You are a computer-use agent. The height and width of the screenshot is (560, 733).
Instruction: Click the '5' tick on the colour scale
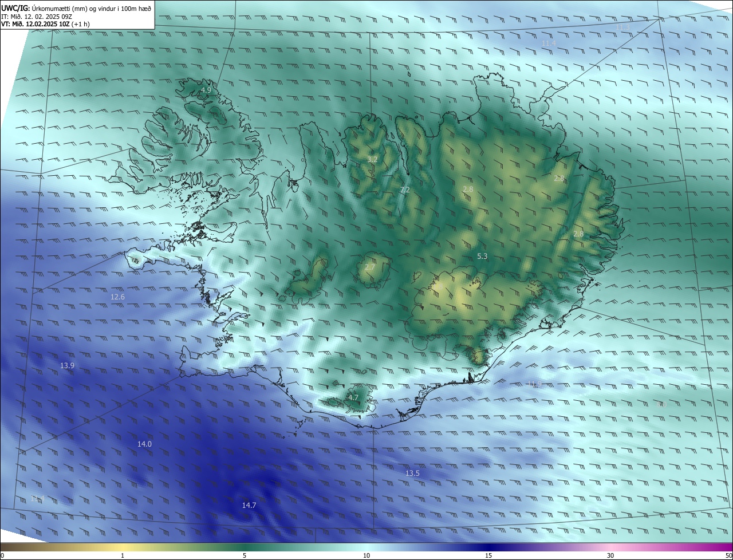coord(245,555)
